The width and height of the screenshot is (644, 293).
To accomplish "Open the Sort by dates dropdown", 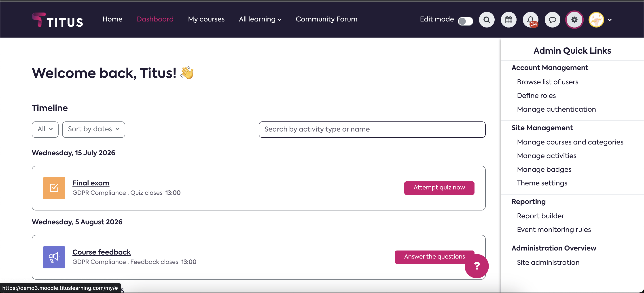I will coord(93,129).
